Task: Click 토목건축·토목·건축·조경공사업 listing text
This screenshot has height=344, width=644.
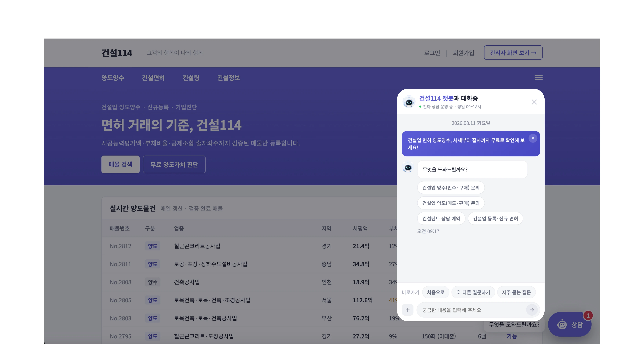Action: tap(212, 300)
